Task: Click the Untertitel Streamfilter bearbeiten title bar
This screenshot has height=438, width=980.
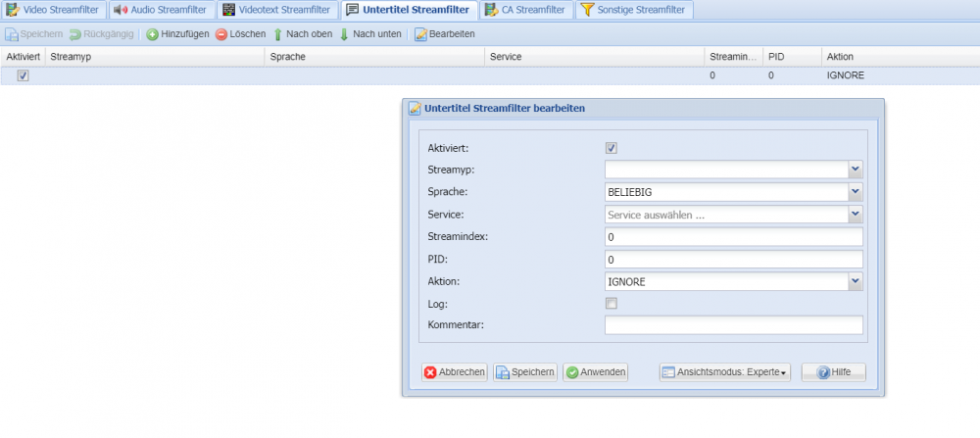Action: pos(643,108)
